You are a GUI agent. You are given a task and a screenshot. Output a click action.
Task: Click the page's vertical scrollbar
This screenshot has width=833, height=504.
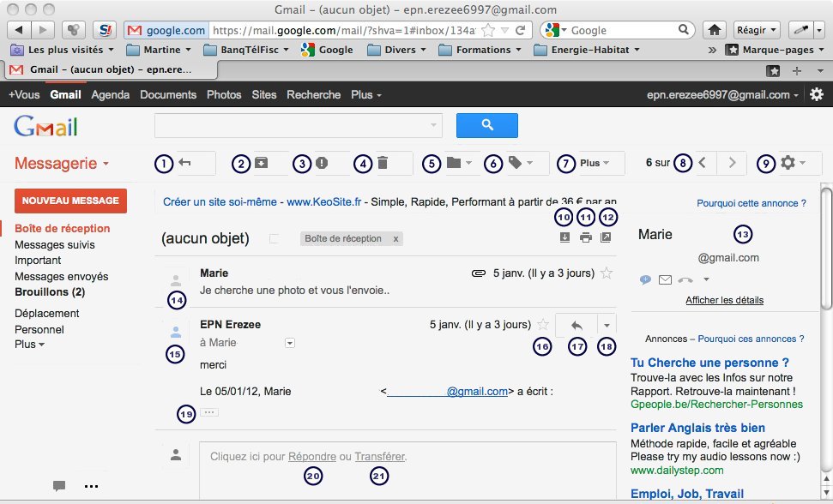[x=825, y=247]
